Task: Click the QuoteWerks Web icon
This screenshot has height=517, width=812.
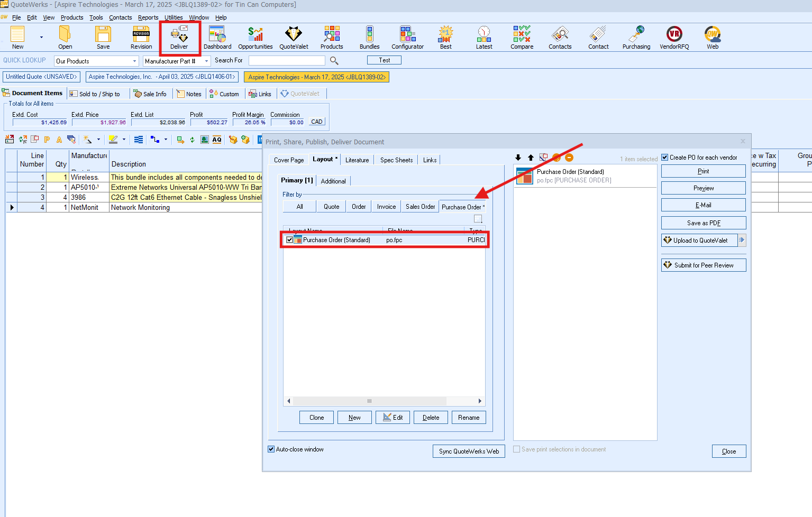Action: click(713, 38)
